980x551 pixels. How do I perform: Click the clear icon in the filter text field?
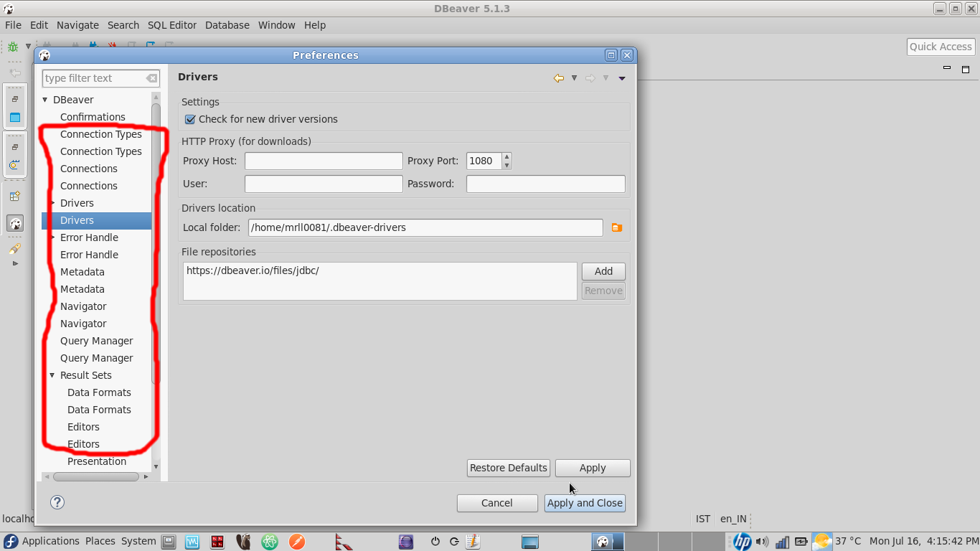pyautogui.click(x=151, y=78)
